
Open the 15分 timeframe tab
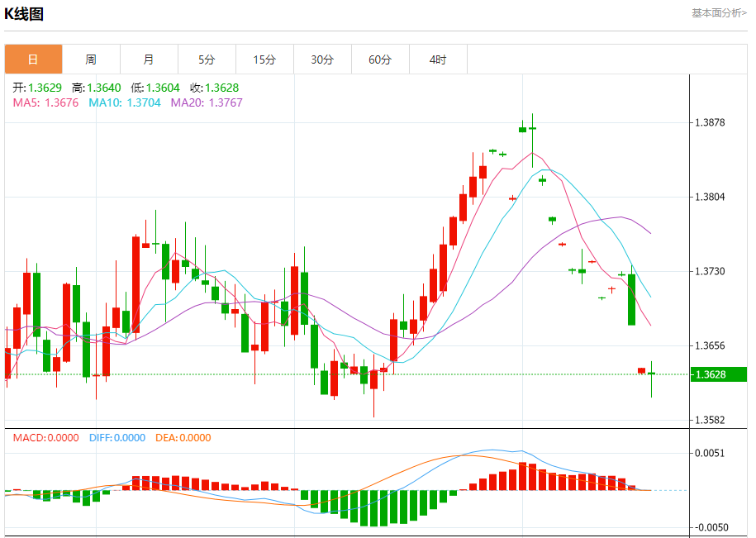pos(264,60)
